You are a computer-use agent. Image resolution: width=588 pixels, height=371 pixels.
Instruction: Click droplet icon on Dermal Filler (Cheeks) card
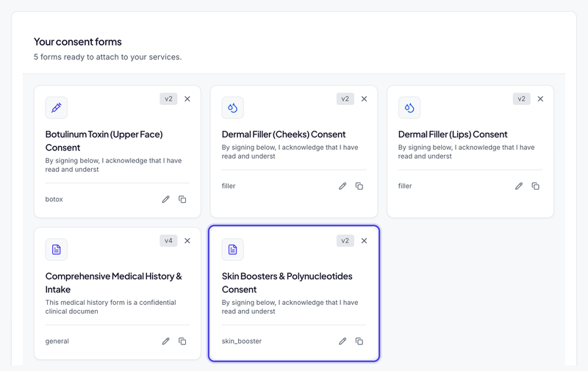(232, 107)
